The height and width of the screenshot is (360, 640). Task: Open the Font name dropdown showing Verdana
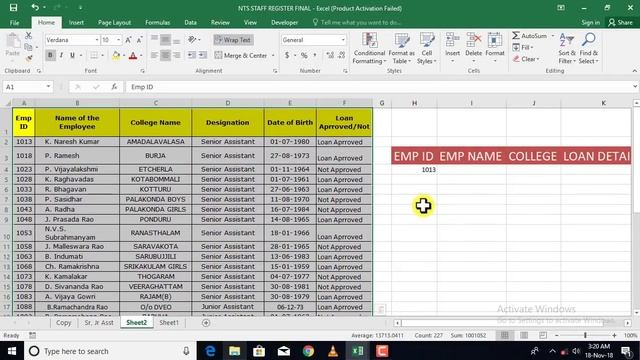97,40
